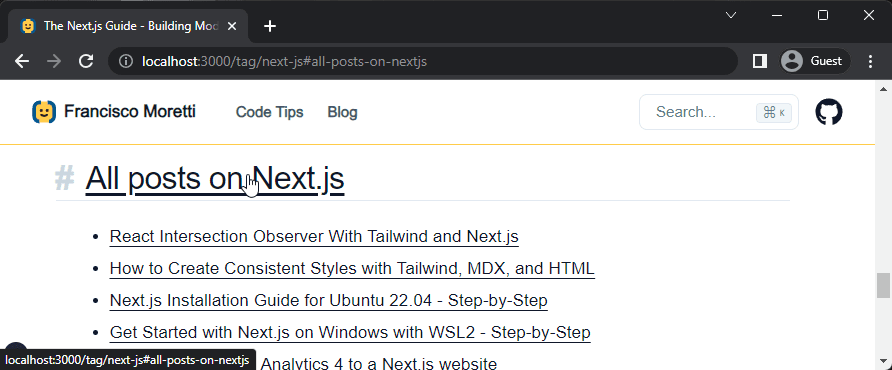Minimize the browser window
Image resolution: width=892 pixels, height=370 pixels.
coord(777,15)
